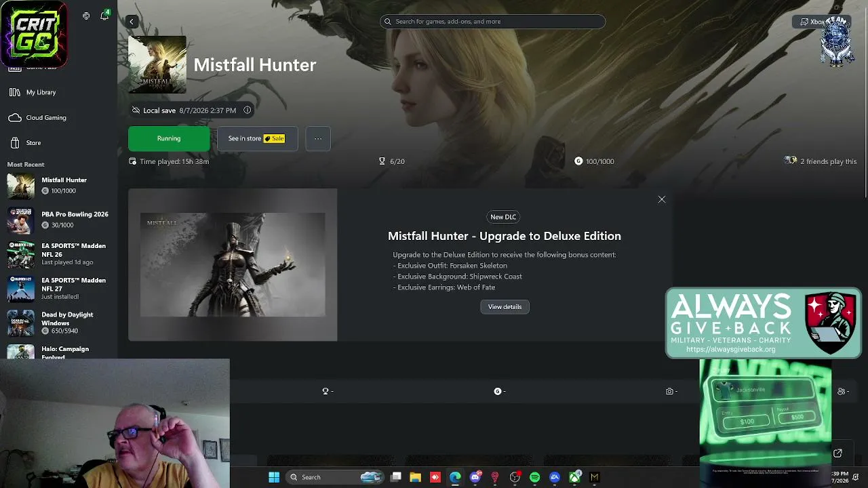Open the taskbar app with M logo
The width and height of the screenshot is (868, 488).
pos(595,477)
